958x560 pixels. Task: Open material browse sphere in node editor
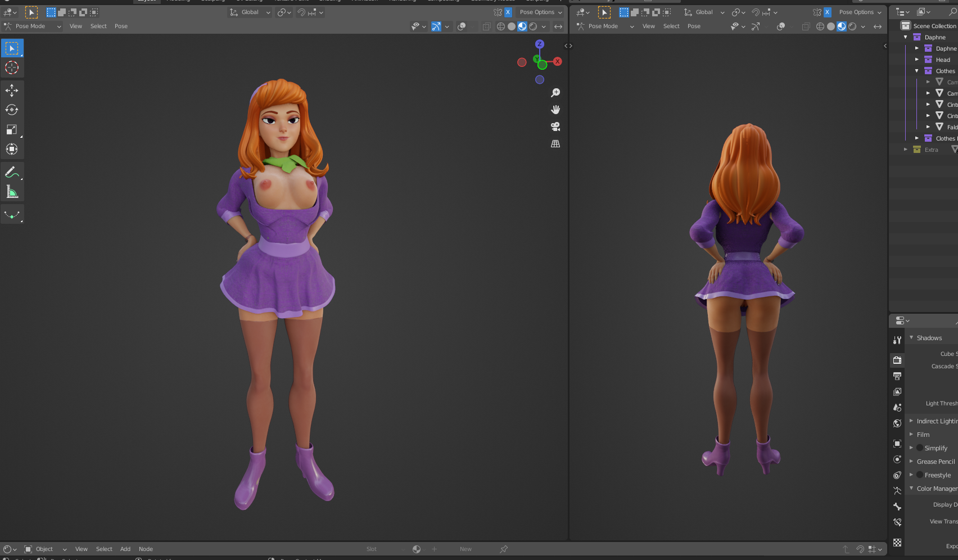[417, 549]
